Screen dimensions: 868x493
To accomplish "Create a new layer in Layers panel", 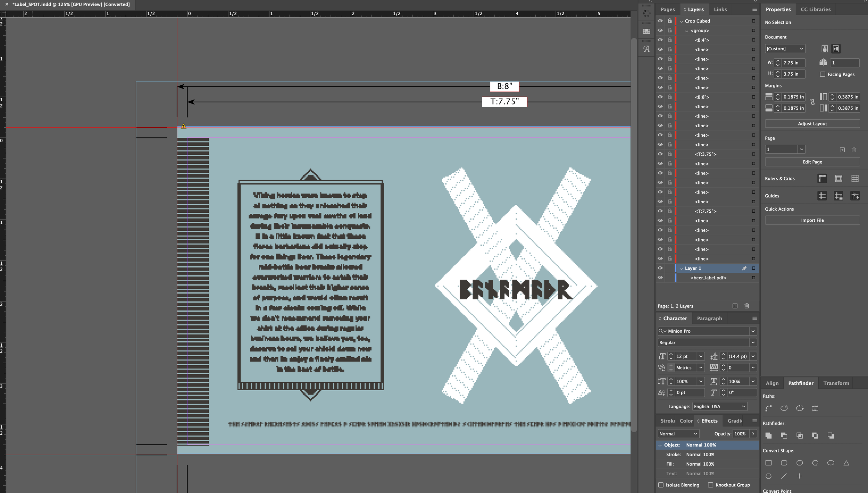I will coord(735,306).
